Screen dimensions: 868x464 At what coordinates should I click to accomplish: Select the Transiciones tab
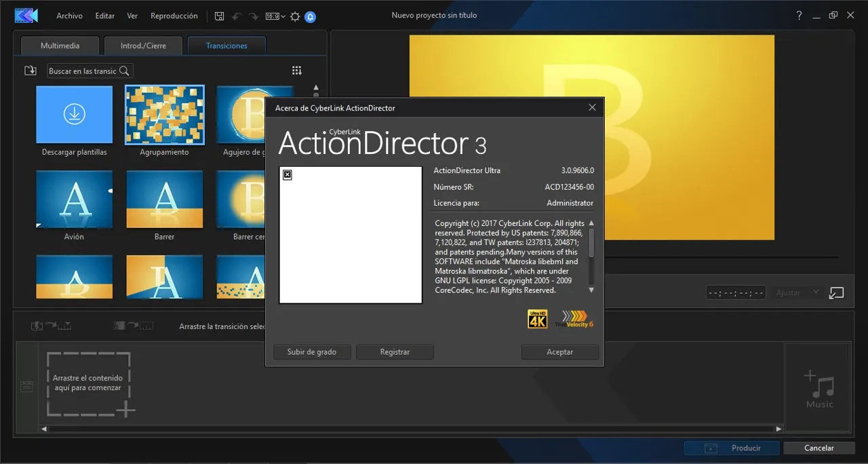coord(226,45)
